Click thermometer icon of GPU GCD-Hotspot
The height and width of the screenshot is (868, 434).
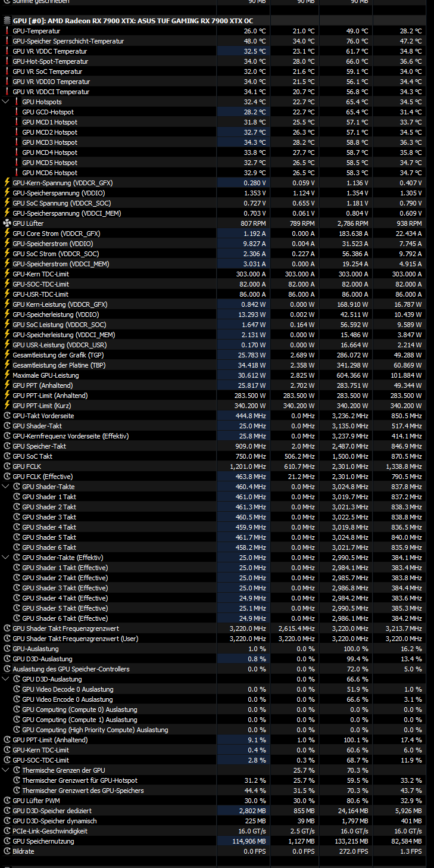[x=17, y=111]
